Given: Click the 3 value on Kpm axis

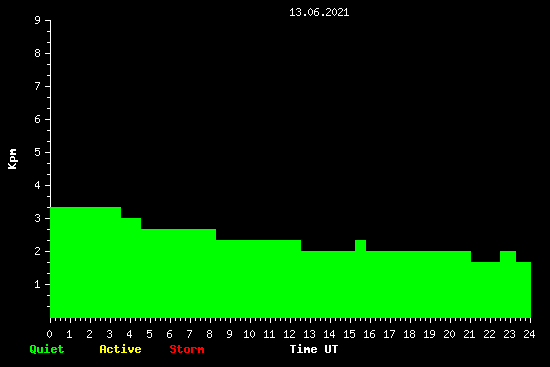Looking at the screenshot, I should (x=38, y=219).
